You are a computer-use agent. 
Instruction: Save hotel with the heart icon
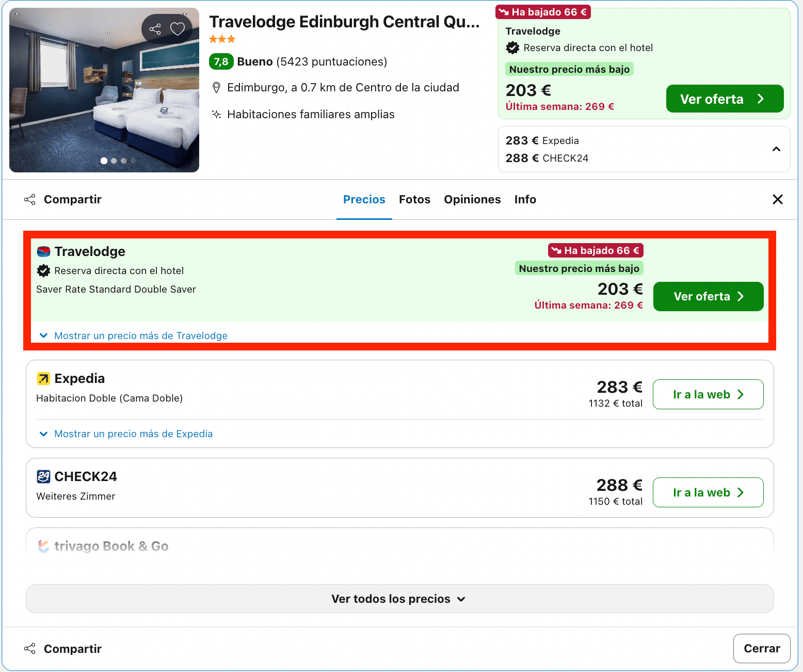(178, 29)
